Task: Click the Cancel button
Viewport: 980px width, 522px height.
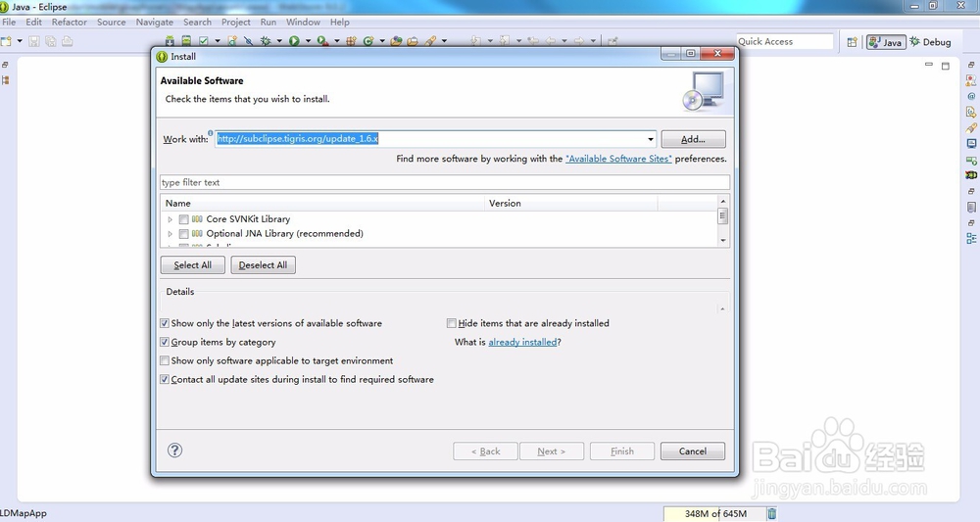Action: [x=693, y=451]
